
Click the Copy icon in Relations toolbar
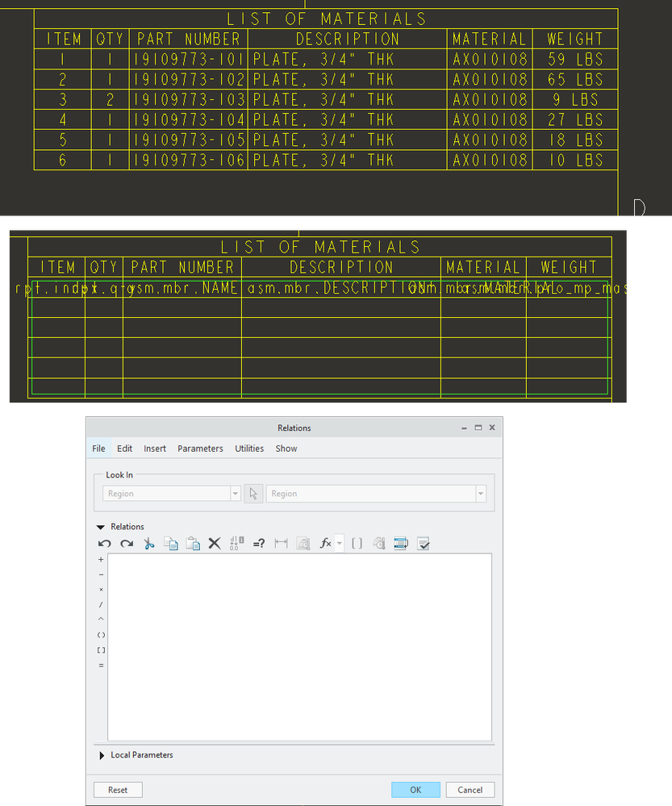[171, 544]
